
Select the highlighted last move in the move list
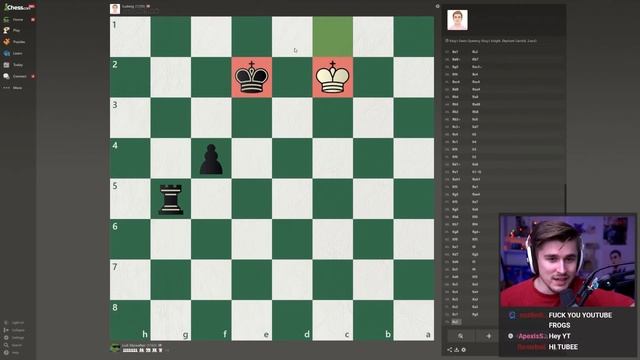point(456,322)
